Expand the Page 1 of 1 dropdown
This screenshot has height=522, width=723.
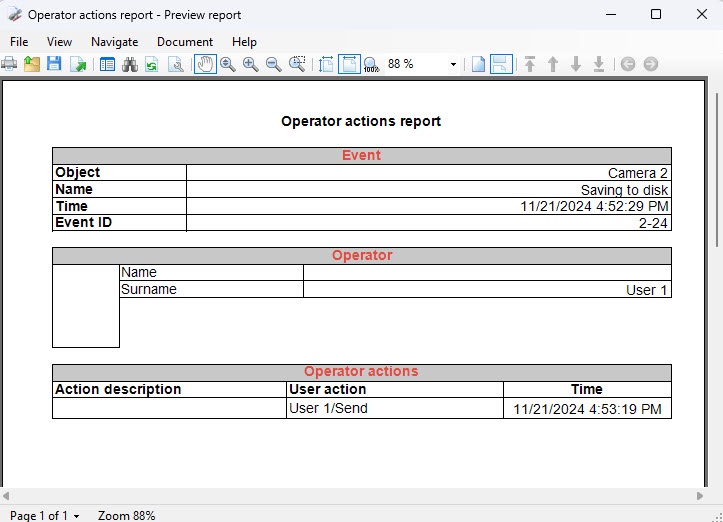[x=77, y=516]
